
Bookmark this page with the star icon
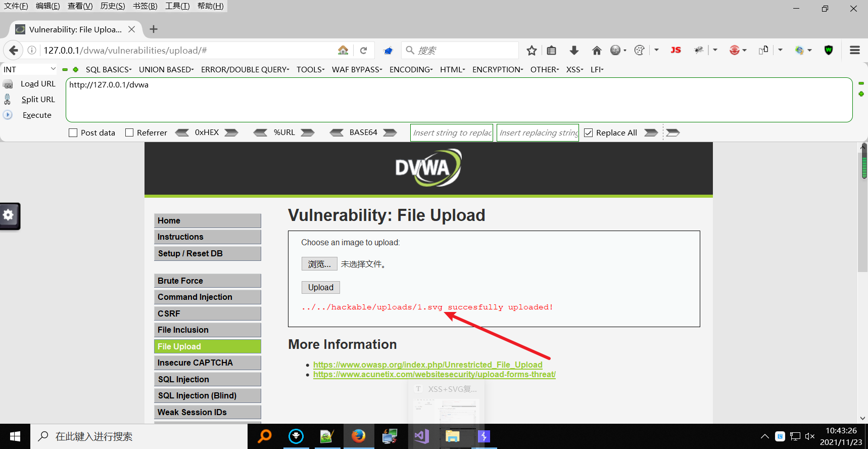point(532,50)
